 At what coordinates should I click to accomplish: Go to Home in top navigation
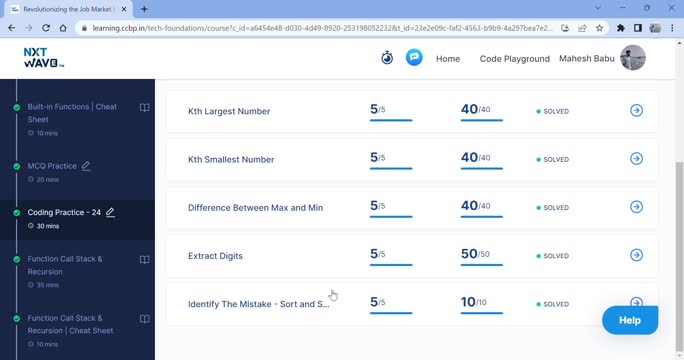448,59
